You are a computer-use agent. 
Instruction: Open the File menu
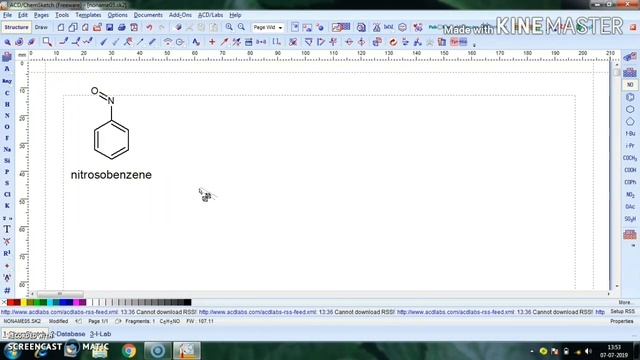point(7,15)
